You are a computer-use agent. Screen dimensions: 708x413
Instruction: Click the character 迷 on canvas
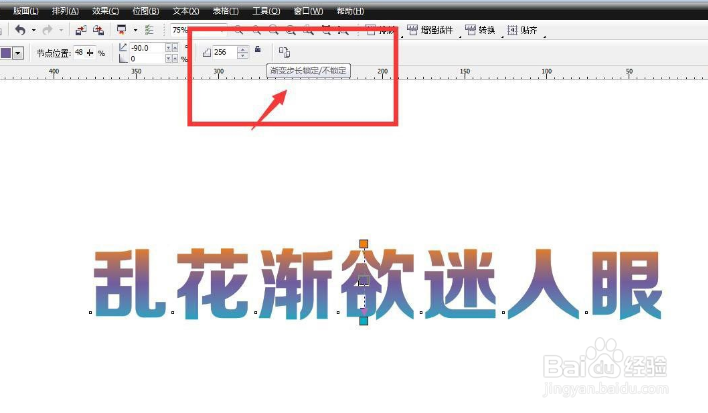coord(461,283)
